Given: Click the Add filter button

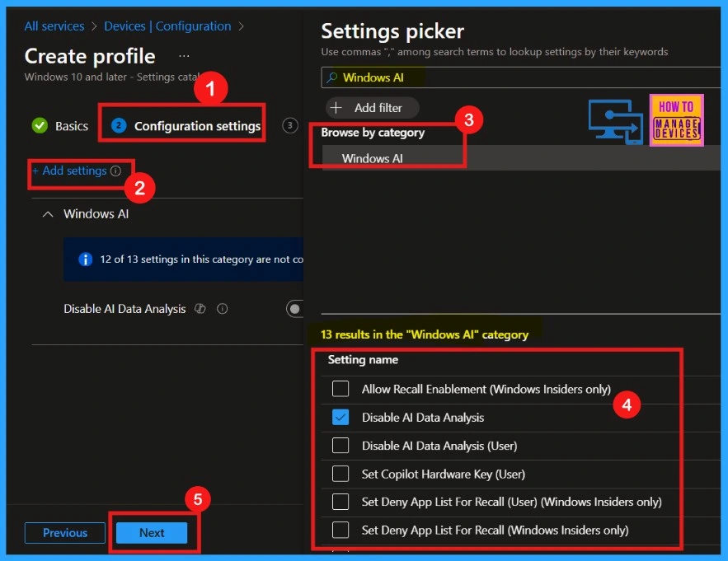Looking at the screenshot, I should (x=373, y=108).
